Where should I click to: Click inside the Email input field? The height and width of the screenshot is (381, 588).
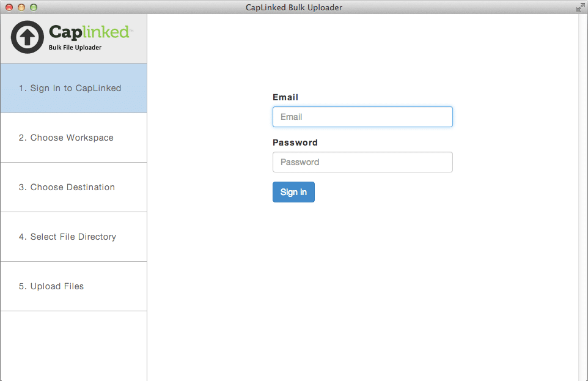tap(362, 116)
